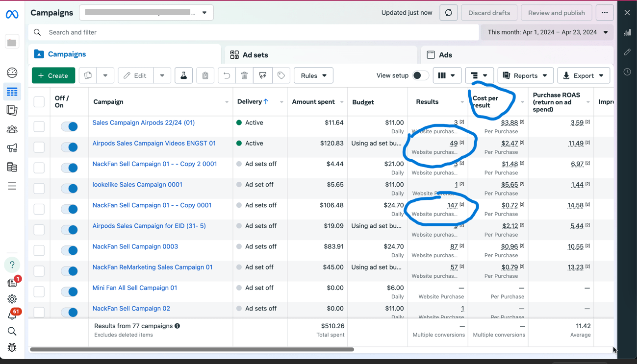Check the NackFan ReMarketing Sales Campaign row box
This screenshot has height=364, width=637.
tap(39, 271)
